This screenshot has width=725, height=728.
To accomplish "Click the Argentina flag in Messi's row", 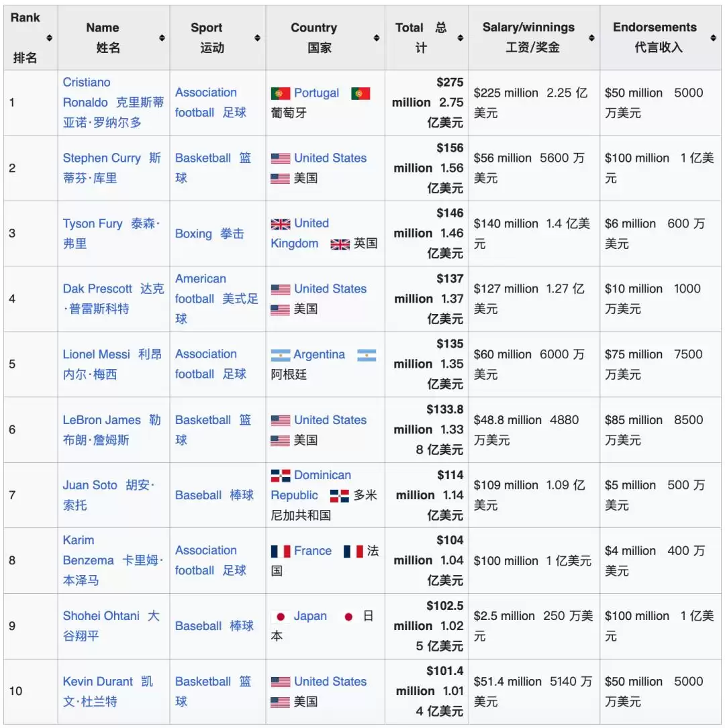I will click(281, 355).
